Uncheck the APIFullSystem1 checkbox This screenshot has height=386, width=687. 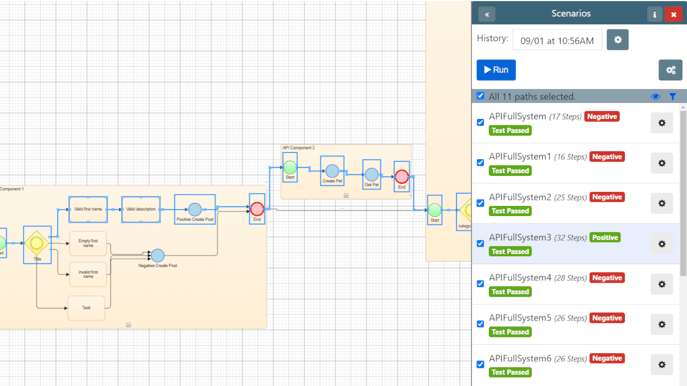coord(481,163)
